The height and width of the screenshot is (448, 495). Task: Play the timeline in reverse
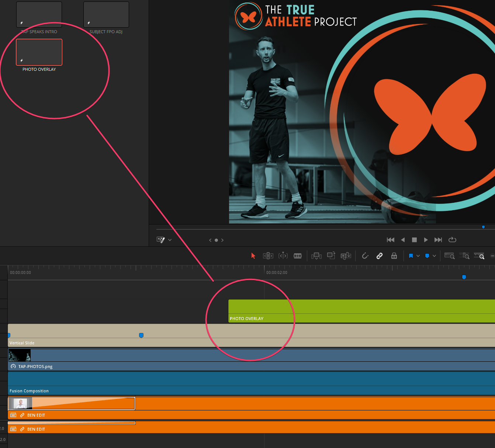403,240
